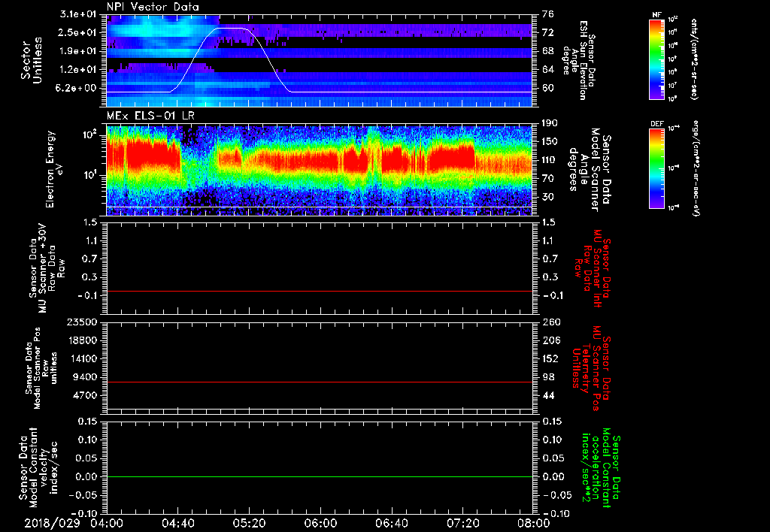The image size is (770, 532).
Task: Click the green velocity line
Action: coord(320,476)
